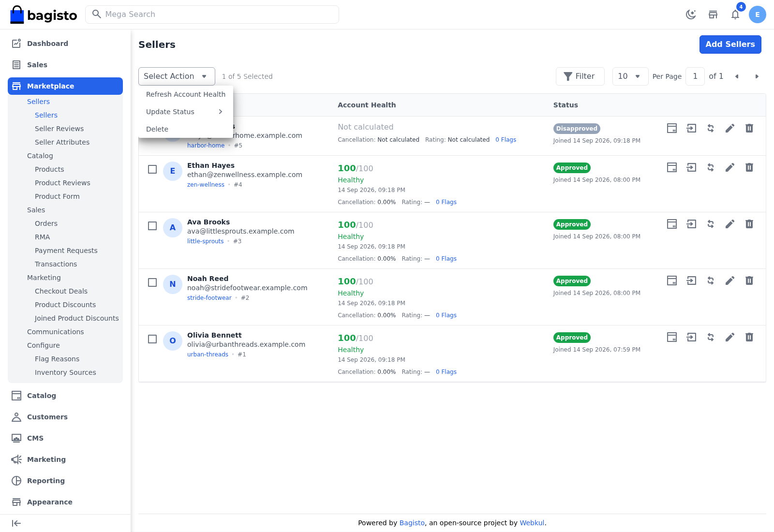Select Ethan Hayes checkbox
This screenshot has height=532, width=774.
click(152, 169)
